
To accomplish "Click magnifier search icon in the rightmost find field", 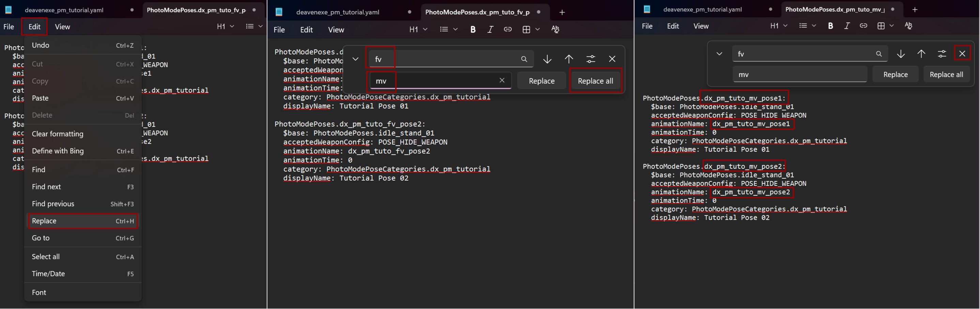I will coord(878,54).
